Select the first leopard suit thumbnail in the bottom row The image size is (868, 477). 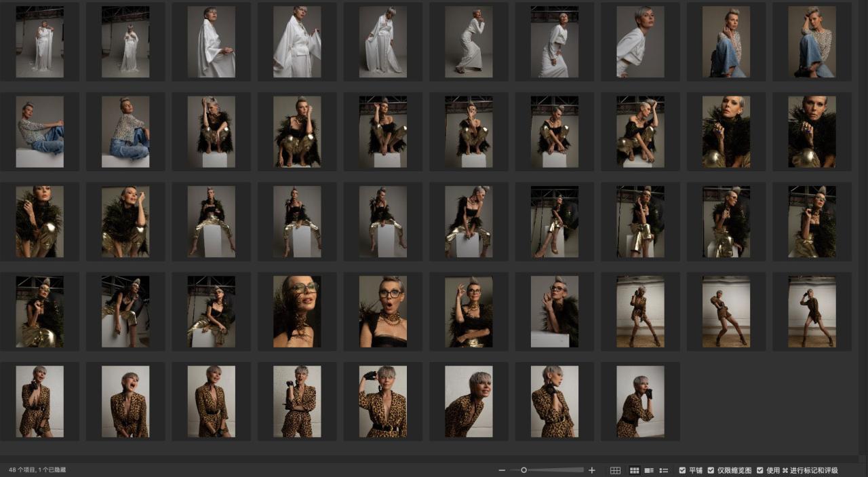(x=40, y=401)
